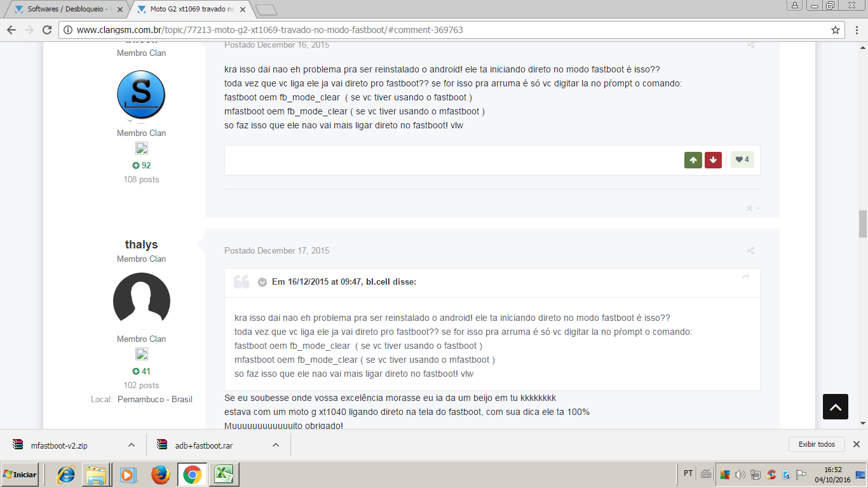Close the downloads bar
This screenshot has width=868, height=488.
(x=856, y=444)
